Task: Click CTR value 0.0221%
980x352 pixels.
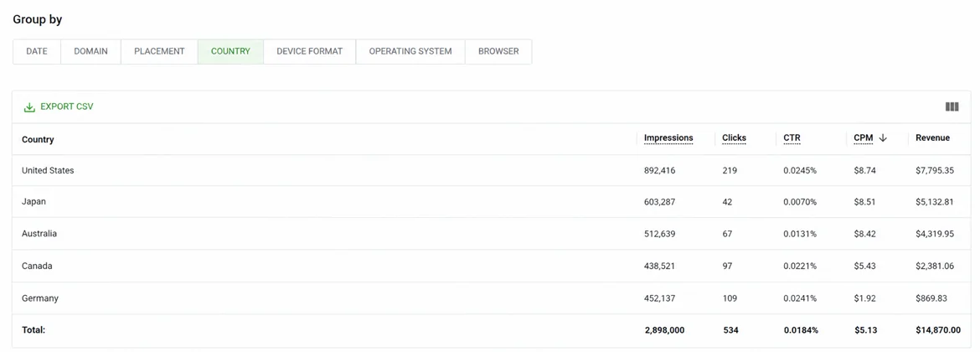Action: tap(800, 266)
